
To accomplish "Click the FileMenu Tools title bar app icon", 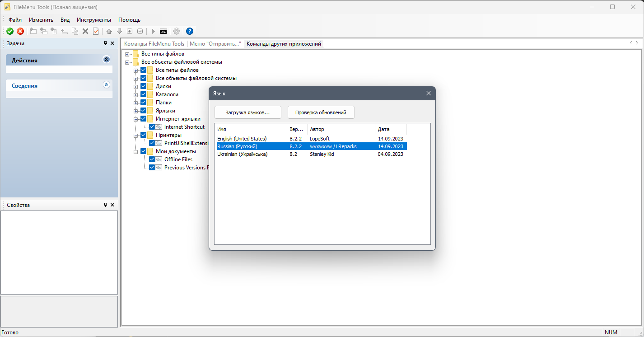I will pos(8,7).
